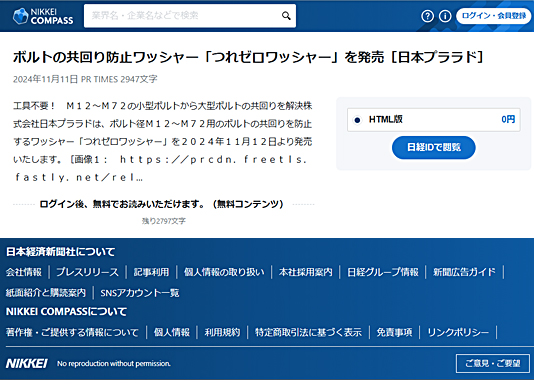Image resolution: width=534 pixels, height=392 pixels.
Task: Open 本社採用案内 link
Action: (305, 272)
